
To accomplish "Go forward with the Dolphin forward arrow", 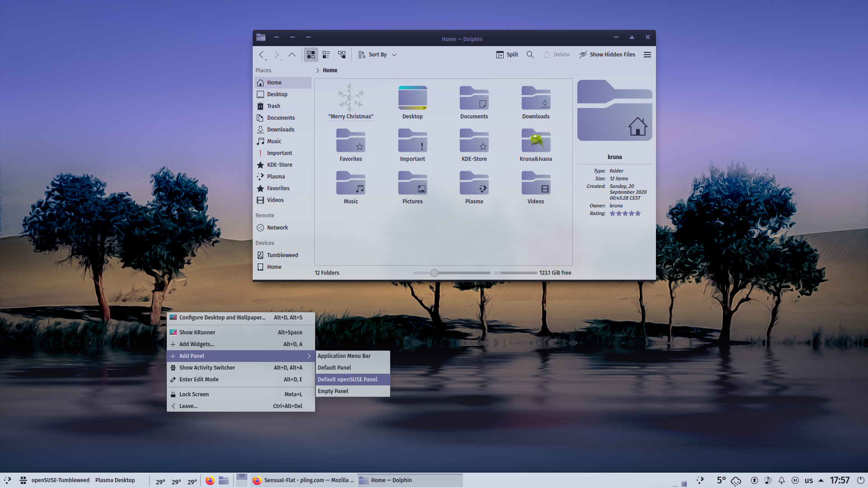I will coord(277,55).
